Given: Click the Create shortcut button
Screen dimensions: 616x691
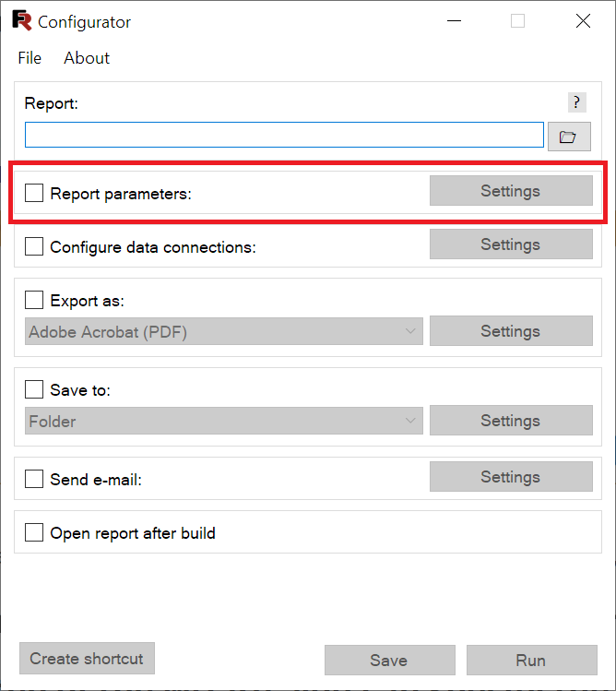Looking at the screenshot, I should pyautogui.click(x=87, y=659).
